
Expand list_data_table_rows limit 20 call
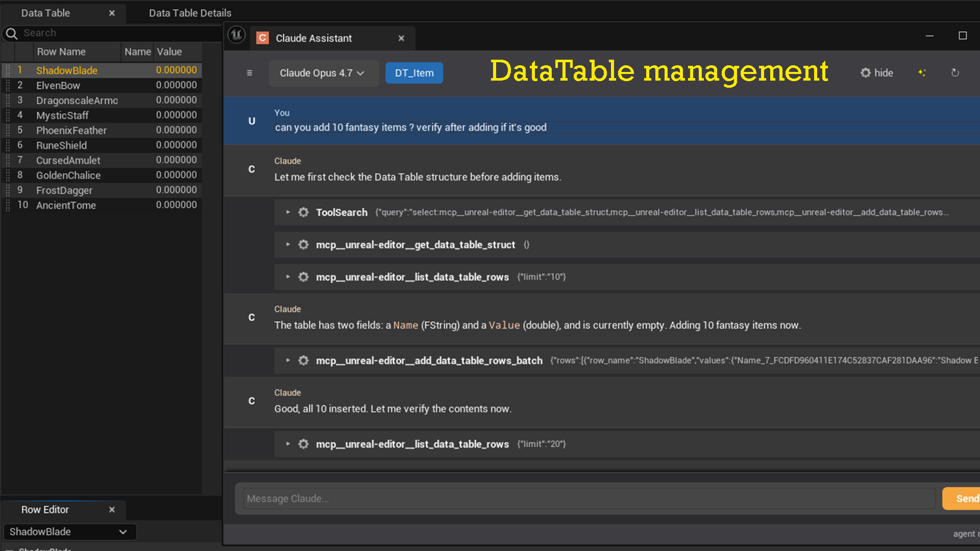coord(288,444)
